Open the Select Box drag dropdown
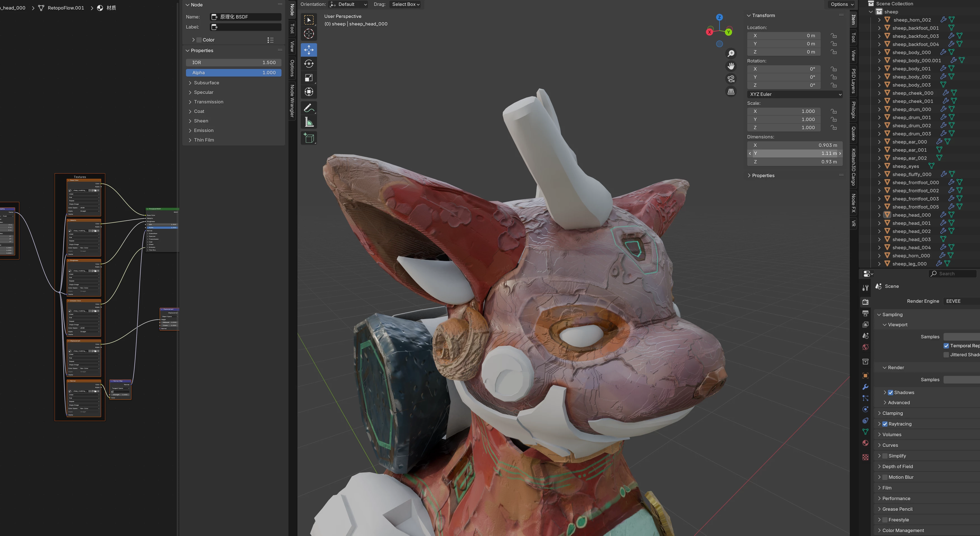Image resolution: width=980 pixels, height=536 pixels. [406, 4]
